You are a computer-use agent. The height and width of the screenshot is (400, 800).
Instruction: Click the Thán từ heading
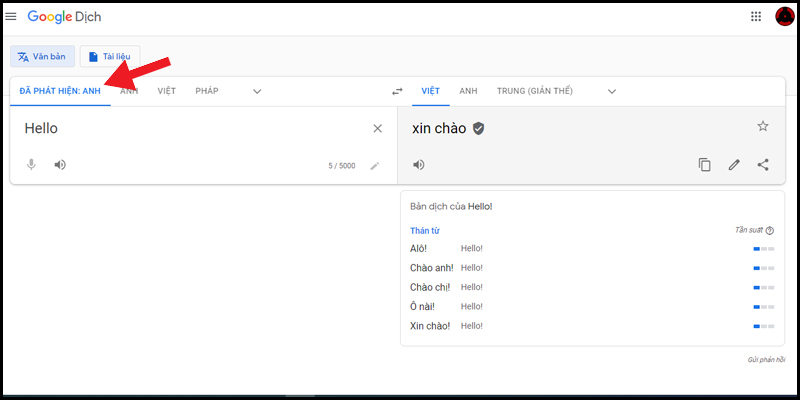tap(424, 231)
